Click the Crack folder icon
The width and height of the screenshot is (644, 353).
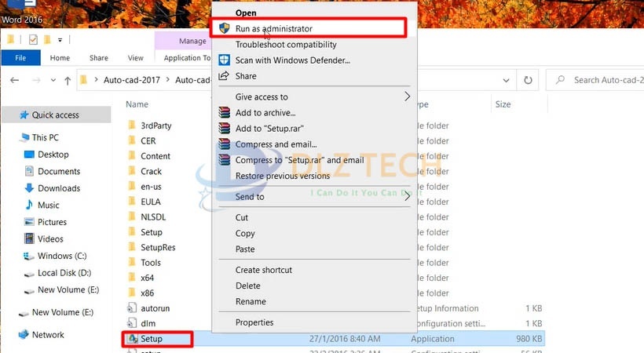pyautogui.click(x=131, y=171)
